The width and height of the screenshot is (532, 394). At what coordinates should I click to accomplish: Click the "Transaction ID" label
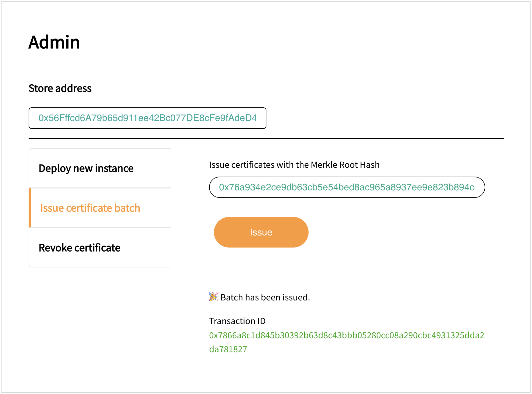[x=237, y=321]
